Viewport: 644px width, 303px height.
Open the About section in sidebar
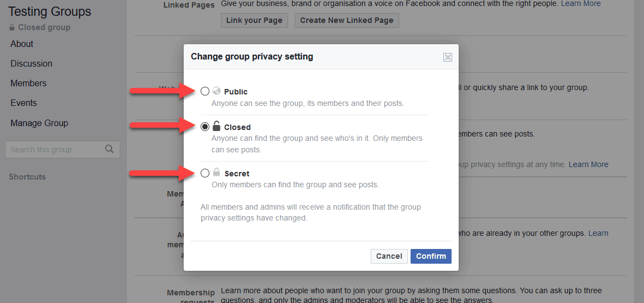(22, 44)
